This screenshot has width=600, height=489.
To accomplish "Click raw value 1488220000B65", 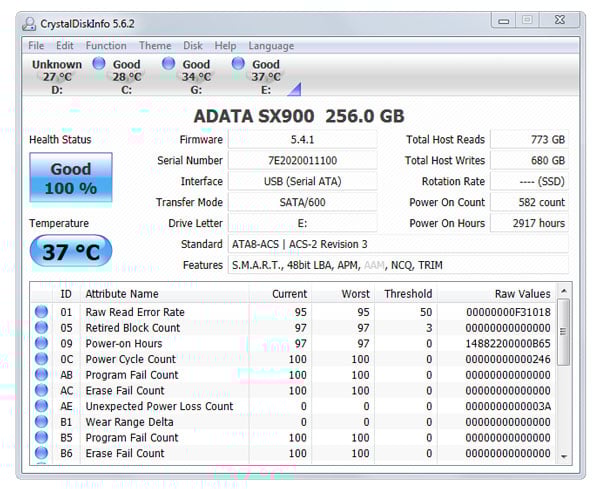I will pyautogui.click(x=508, y=343).
